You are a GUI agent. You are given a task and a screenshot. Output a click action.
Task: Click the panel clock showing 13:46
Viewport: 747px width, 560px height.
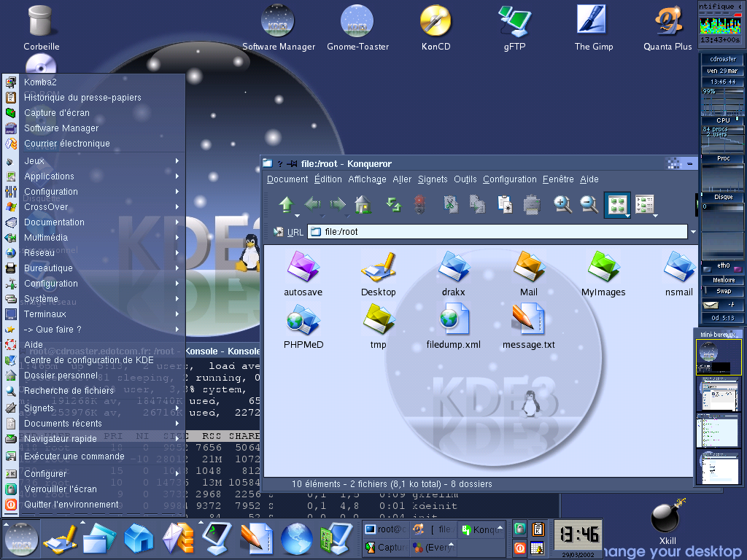[x=578, y=534]
